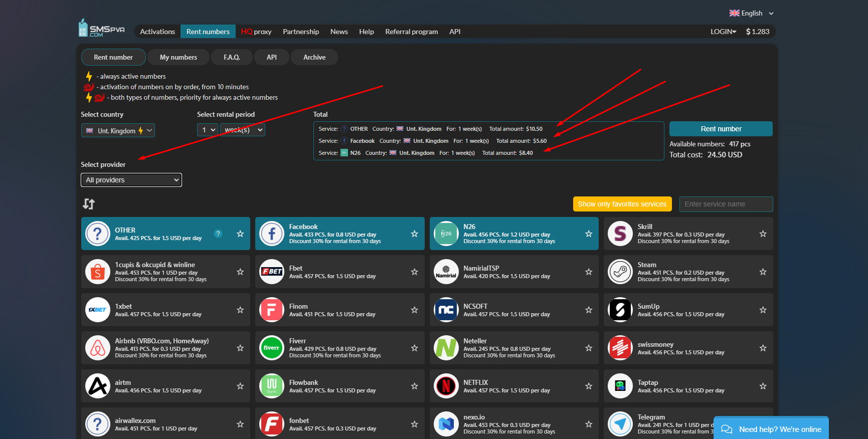This screenshot has height=439, width=868.
Task: Open the rental period number dropdown
Action: (208, 130)
